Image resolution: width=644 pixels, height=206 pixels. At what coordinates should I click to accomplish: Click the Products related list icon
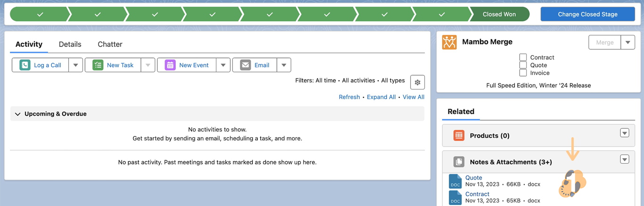[x=459, y=135]
